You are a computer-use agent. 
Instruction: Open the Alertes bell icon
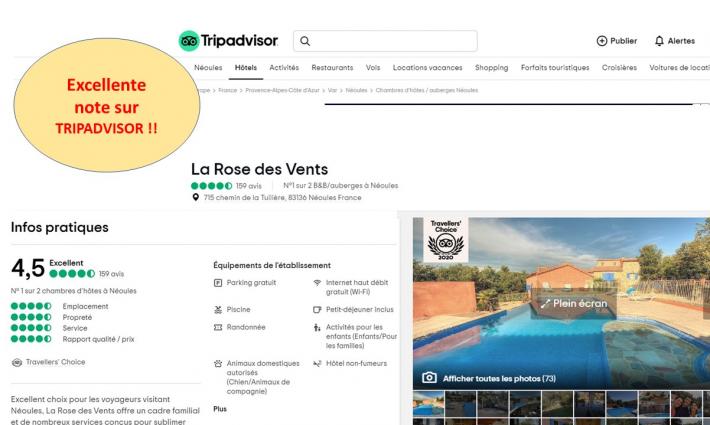pos(659,41)
